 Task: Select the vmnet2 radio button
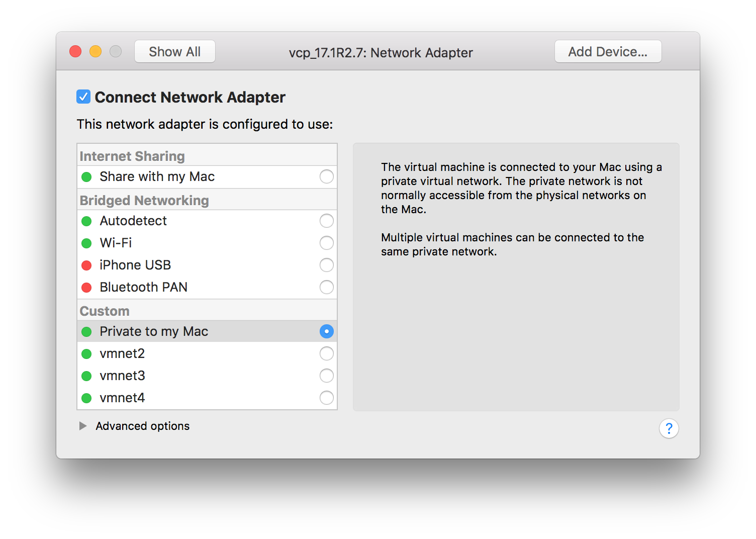coord(326,353)
